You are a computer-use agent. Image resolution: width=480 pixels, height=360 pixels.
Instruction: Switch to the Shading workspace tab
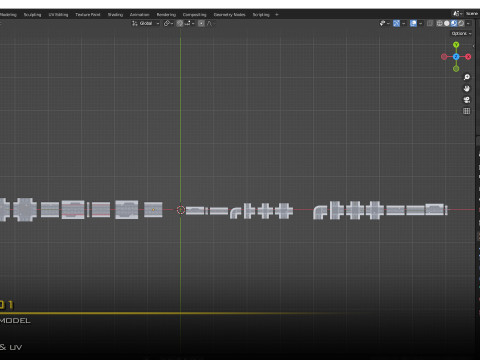tap(115, 15)
